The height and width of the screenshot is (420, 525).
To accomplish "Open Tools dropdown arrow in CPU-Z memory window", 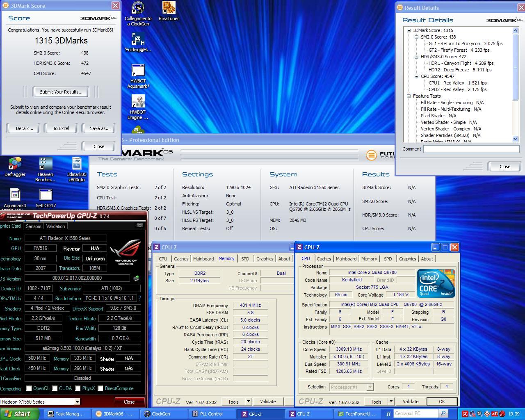I will click(x=248, y=402).
